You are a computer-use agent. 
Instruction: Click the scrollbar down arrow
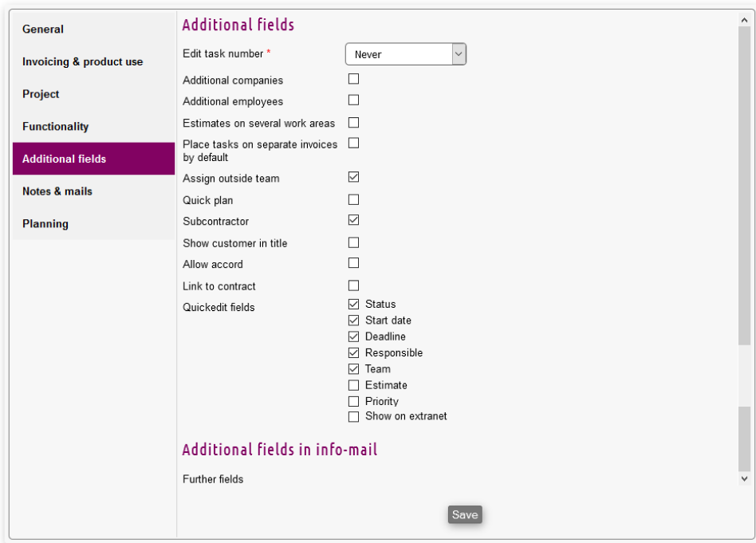pyautogui.click(x=745, y=478)
